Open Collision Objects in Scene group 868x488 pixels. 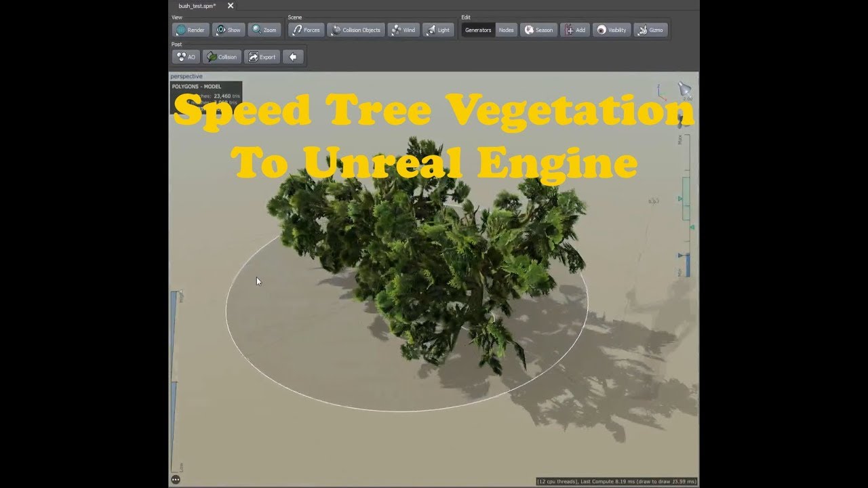coord(356,30)
